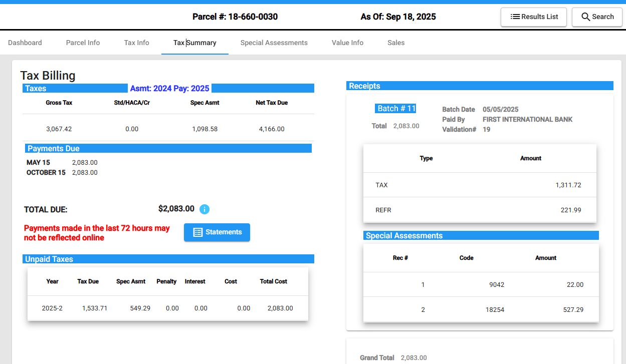626x364 pixels.
Task: Open the Tax Info tab
Action: coord(137,43)
